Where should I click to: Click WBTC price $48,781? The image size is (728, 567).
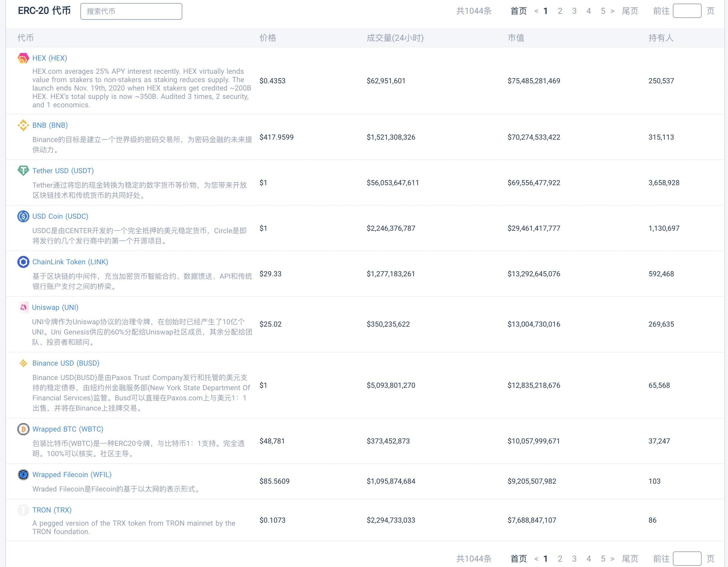272,441
